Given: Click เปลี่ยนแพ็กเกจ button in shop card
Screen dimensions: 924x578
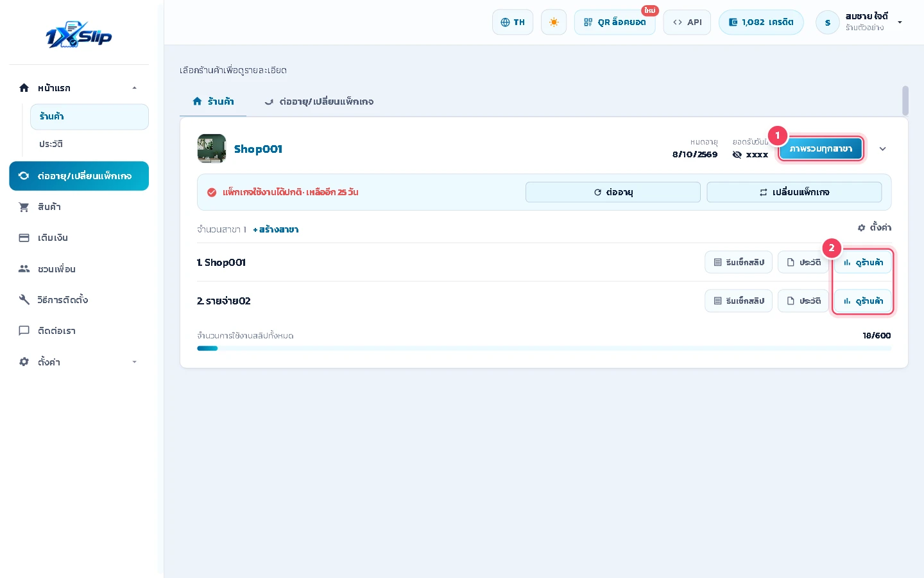Looking at the screenshot, I should (x=794, y=192).
